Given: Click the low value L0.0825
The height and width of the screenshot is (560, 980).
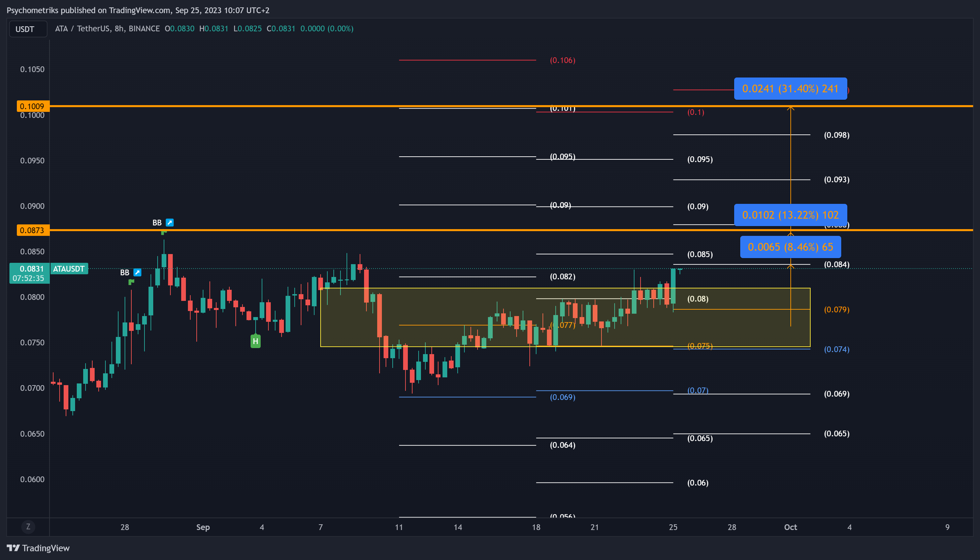Looking at the screenshot, I should (248, 28).
